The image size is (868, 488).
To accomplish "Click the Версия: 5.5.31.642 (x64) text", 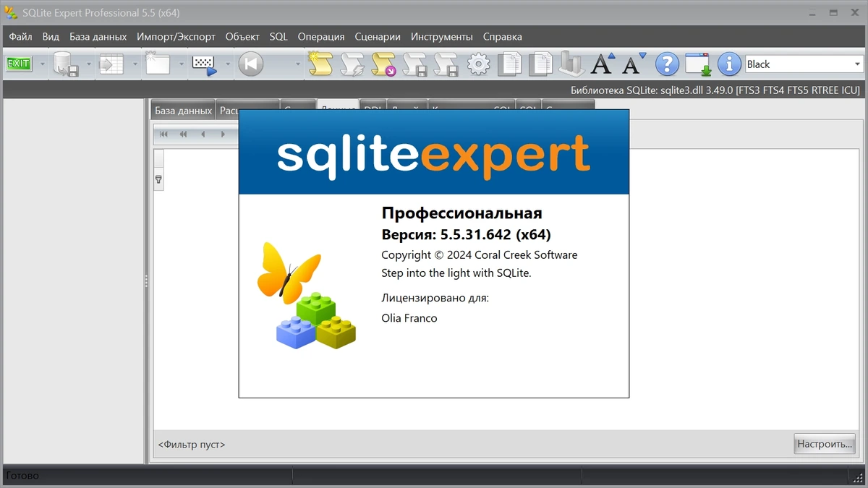I will click(467, 234).
